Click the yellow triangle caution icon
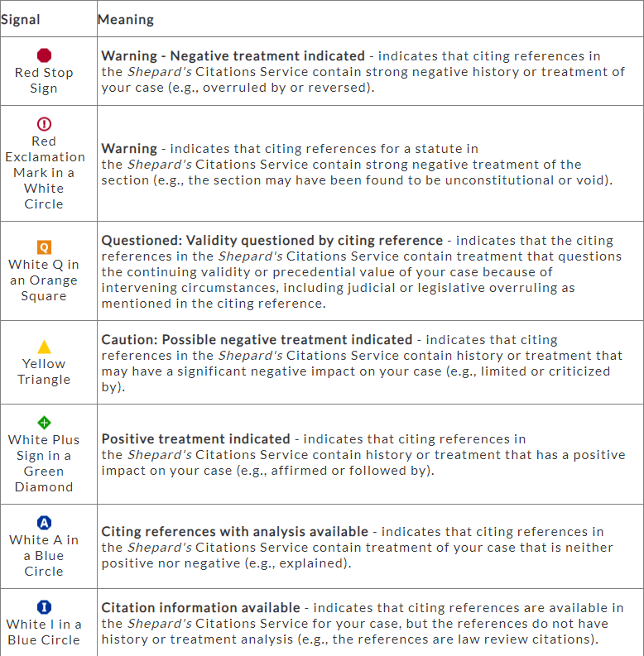The height and width of the screenshot is (656, 644). (x=44, y=347)
